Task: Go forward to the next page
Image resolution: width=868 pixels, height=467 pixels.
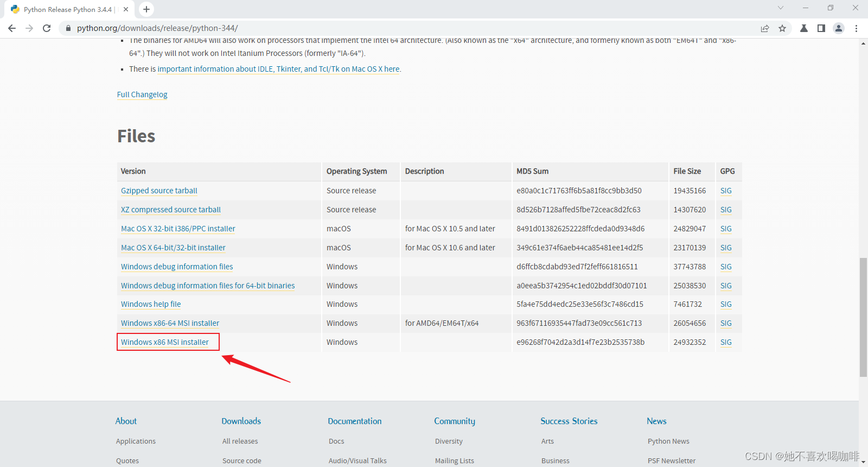Action: coord(29,28)
